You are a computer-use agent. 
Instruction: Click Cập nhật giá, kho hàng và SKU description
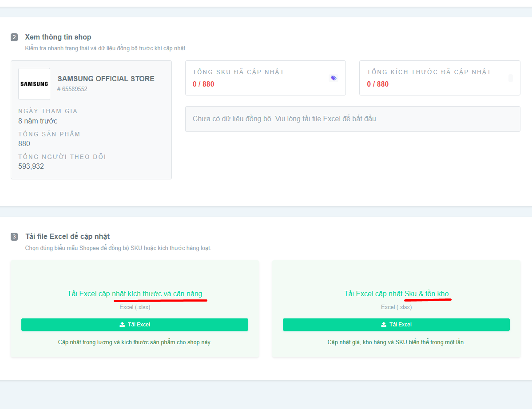pyautogui.click(x=396, y=342)
